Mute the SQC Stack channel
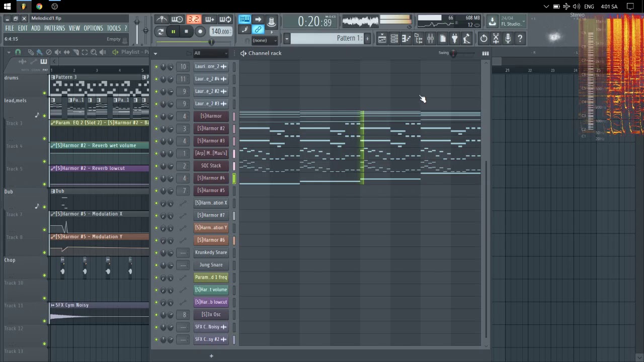644x362 pixels. pos(156,166)
